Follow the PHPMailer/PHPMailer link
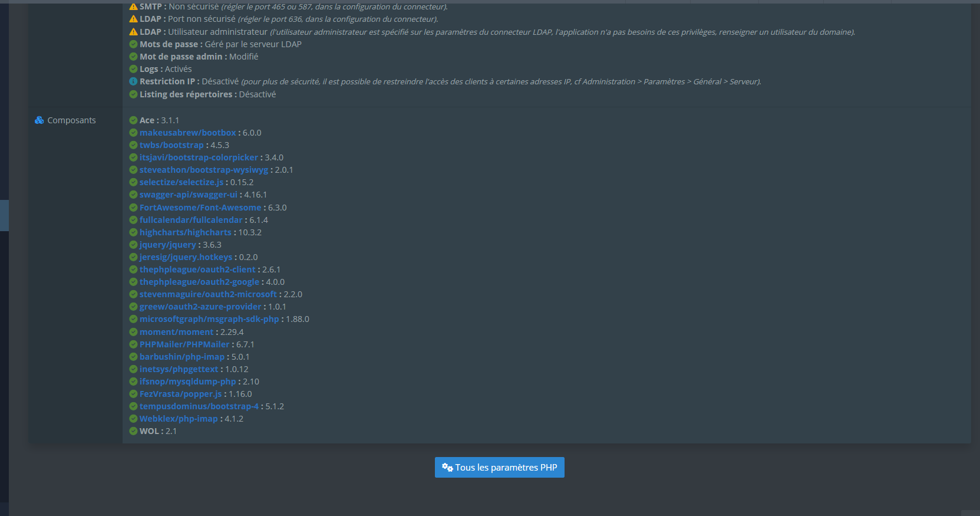Viewport: 980px width, 516px height. pos(184,344)
